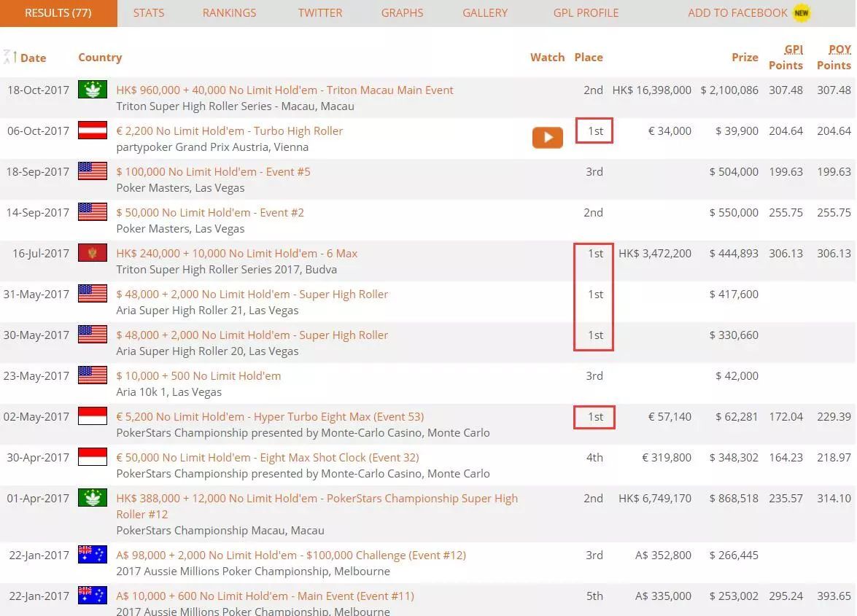
Task: Open the Hyper Turbo Eight Max (Event 53) link
Action: pos(270,417)
